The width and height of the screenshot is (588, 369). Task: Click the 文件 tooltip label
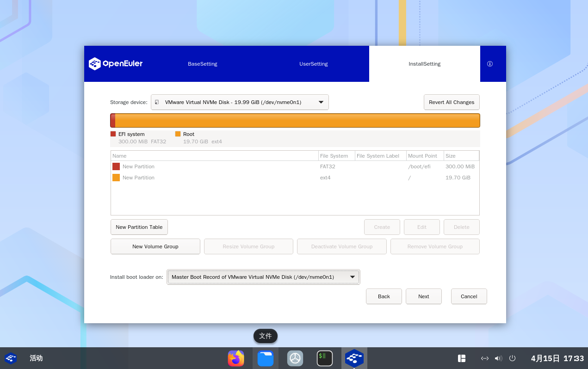[x=266, y=336]
